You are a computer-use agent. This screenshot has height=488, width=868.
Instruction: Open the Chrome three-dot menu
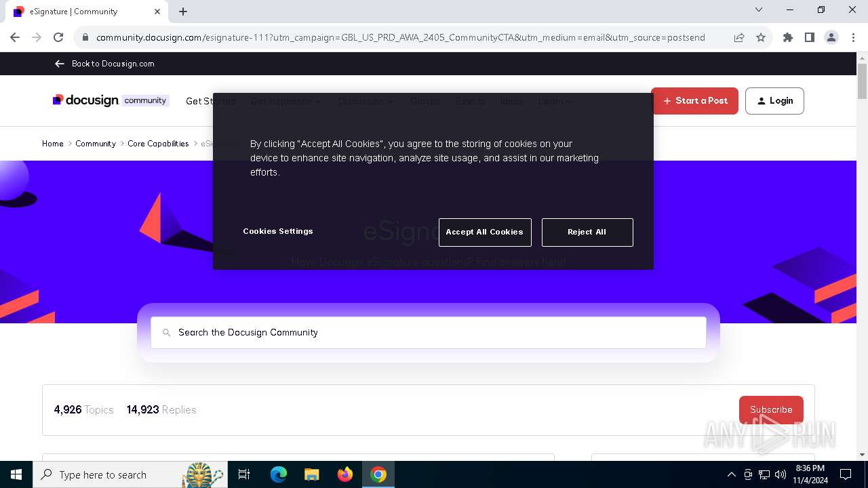coord(853,38)
